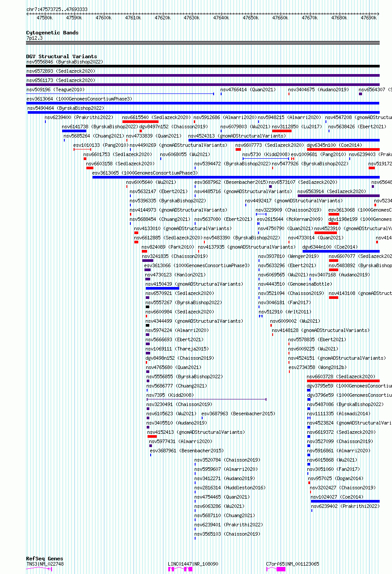Image resolution: width=392 pixels, height=574 pixels.
Task: Click the chr7:47573725..47693333 coordinate label
Action: coord(57,9)
